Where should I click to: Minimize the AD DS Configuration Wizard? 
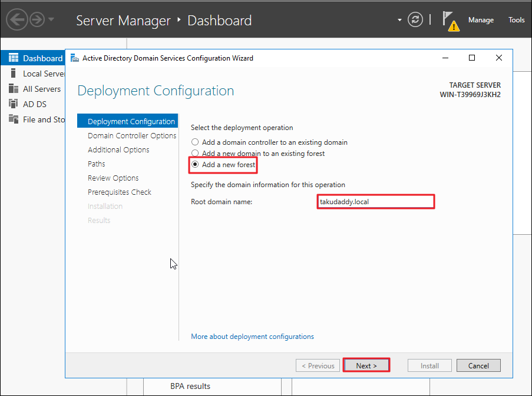click(x=445, y=58)
